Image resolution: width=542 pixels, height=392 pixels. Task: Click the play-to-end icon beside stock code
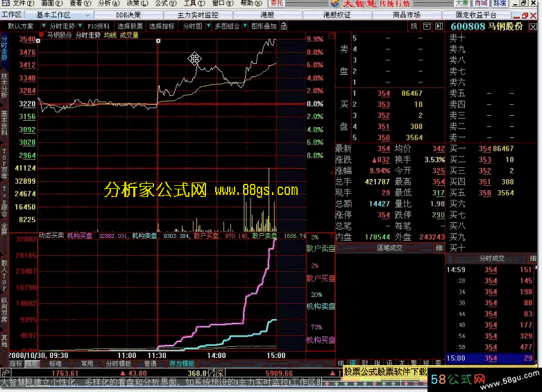tap(439, 26)
